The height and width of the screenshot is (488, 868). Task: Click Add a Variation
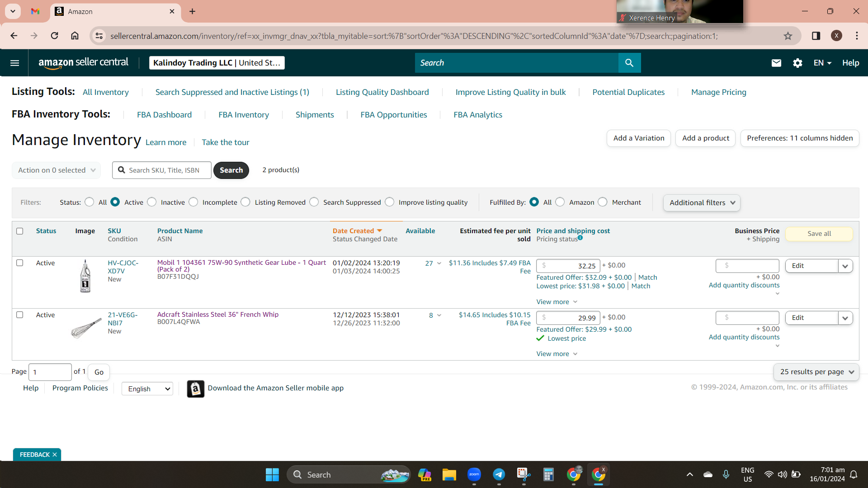pyautogui.click(x=639, y=138)
